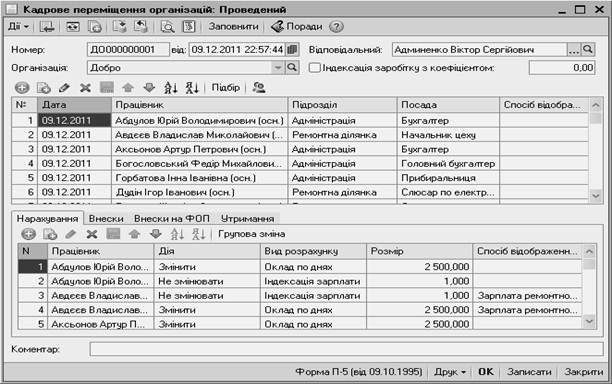612x384 pixels.
Task: Open Поради tips
Action: 297,27
